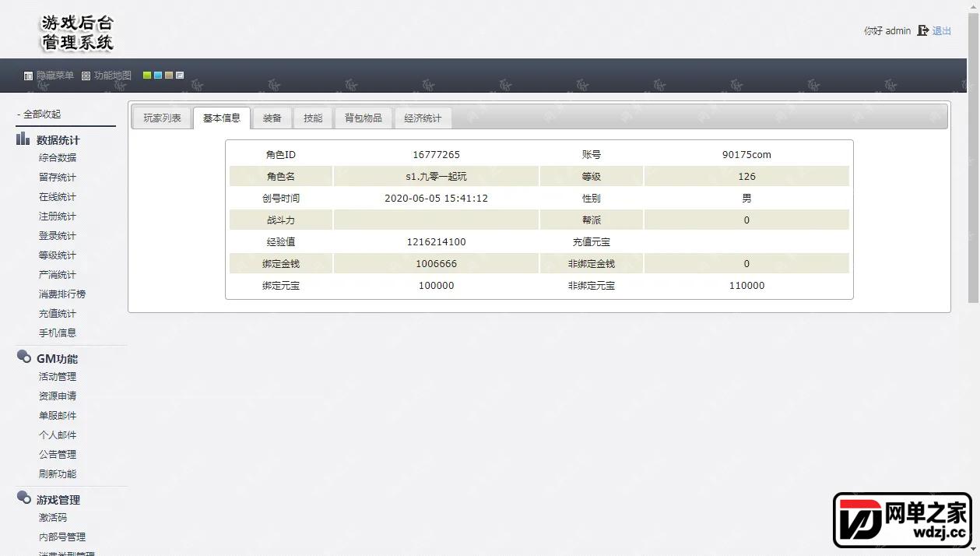Viewport: 980px width, 556px height.
Task: Open 手机信息 in the sidebar
Action: (58, 333)
